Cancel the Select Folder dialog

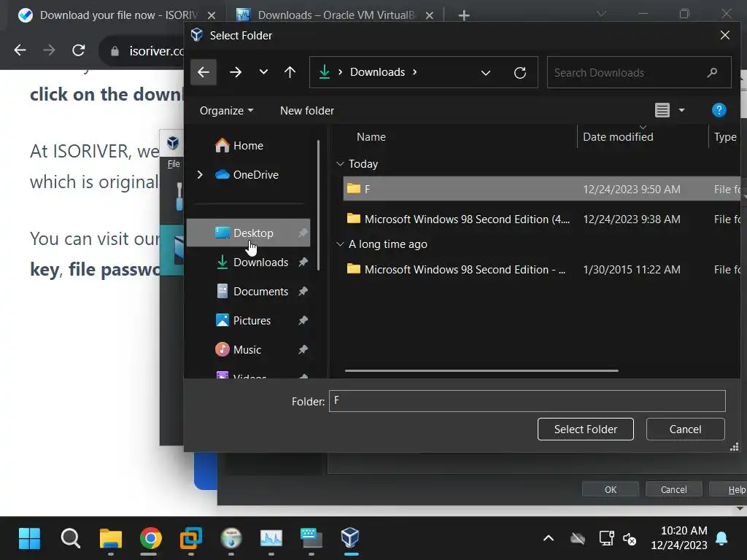[685, 429]
